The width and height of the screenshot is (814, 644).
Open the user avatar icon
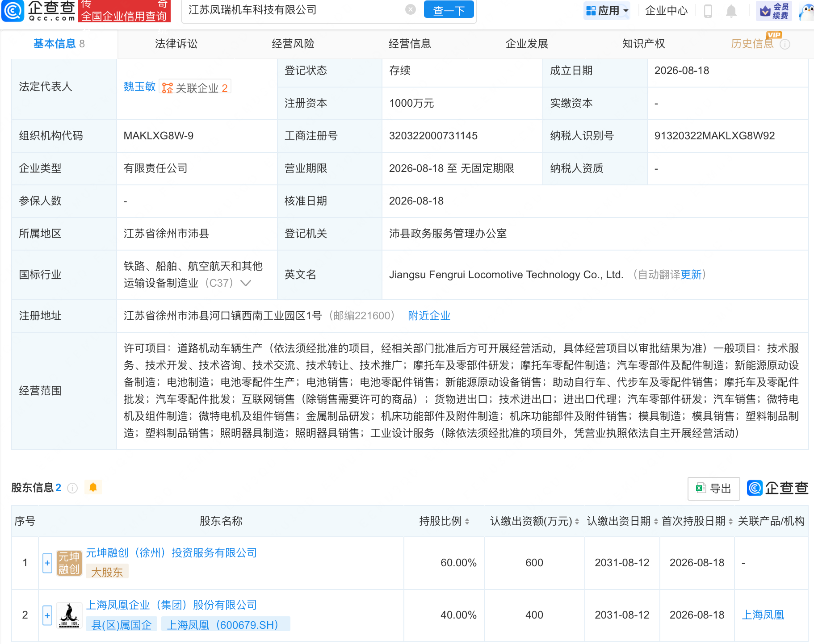click(x=807, y=12)
